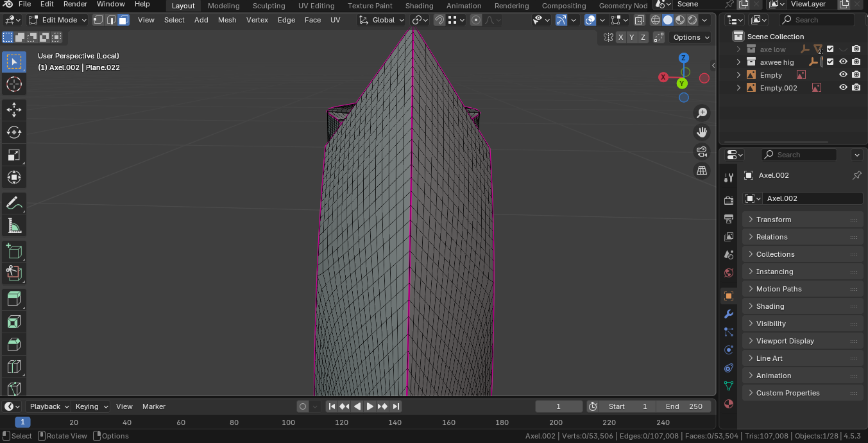The width and height of the screenshot is (868, 443).
Task: Open the Modifiers wrench tab
Action: tap(728, 314)
